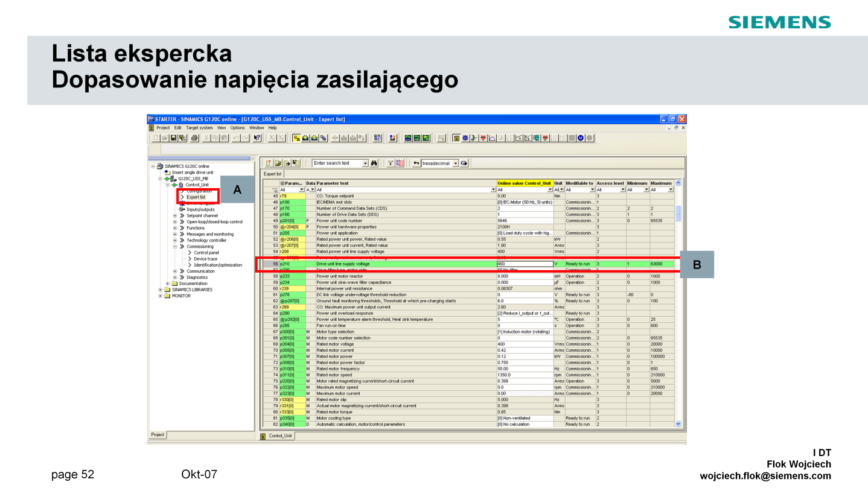
Task: Click the connect to target system yellow icon
Action: pyautogui.click(x=296, y=138)
